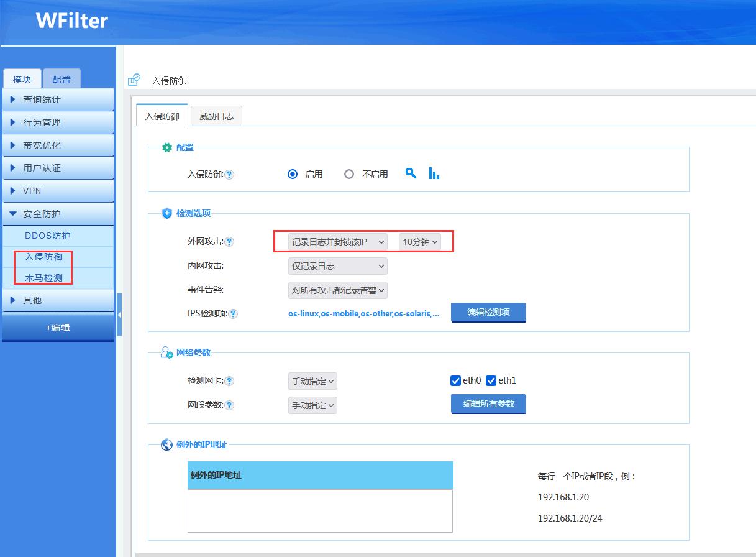Viewport: 756px width, 557px height.
Task: Click the magnifier search icon beside 不启用
Action: [x=411, y=173]
